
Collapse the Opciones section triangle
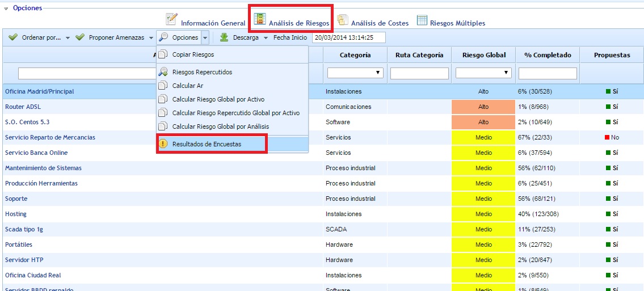pyautogui.click(x=6, y=8)
